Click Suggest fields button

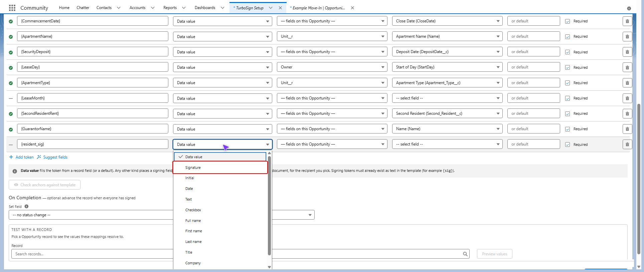52,157
